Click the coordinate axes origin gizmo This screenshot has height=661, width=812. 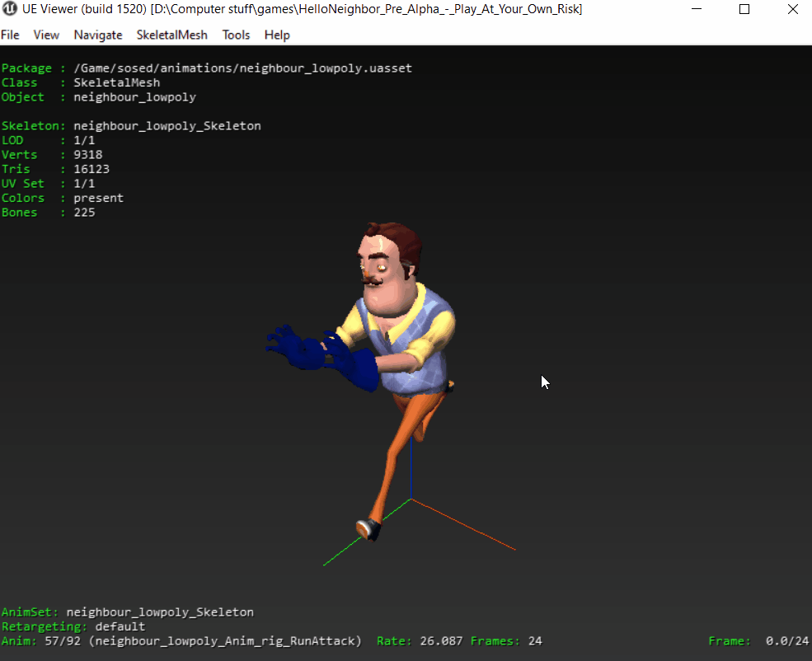[x=410, y=500]
